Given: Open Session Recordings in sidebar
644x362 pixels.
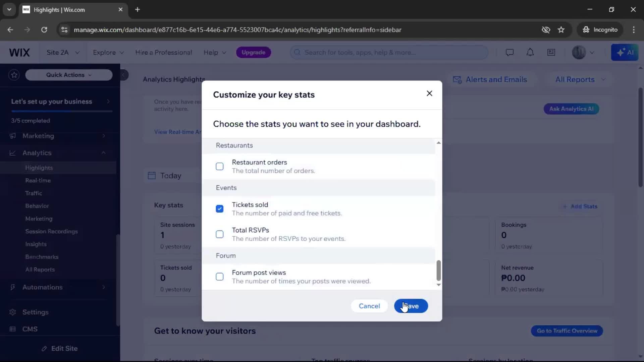Looking at the screenshot, I should [51, 232].
